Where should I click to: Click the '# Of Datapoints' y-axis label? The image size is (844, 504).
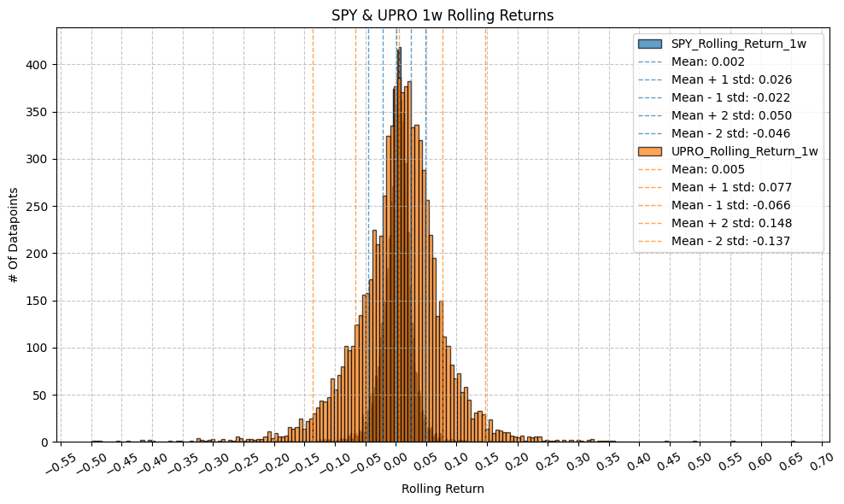(x=14, y=235)
